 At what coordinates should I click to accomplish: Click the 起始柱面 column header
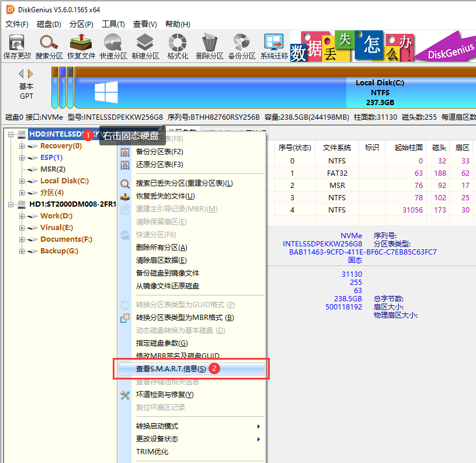(409, 148)
